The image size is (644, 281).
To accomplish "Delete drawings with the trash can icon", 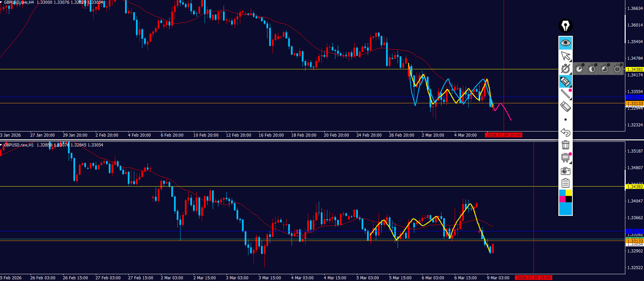I will 565,145.
